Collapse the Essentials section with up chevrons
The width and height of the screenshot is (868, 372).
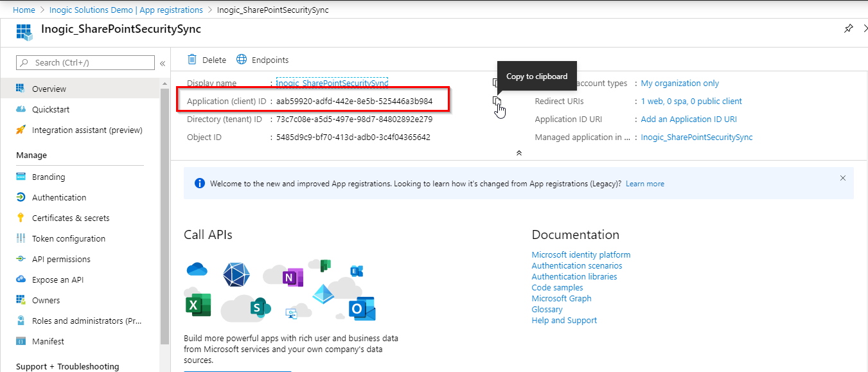(x=519, y=153)
